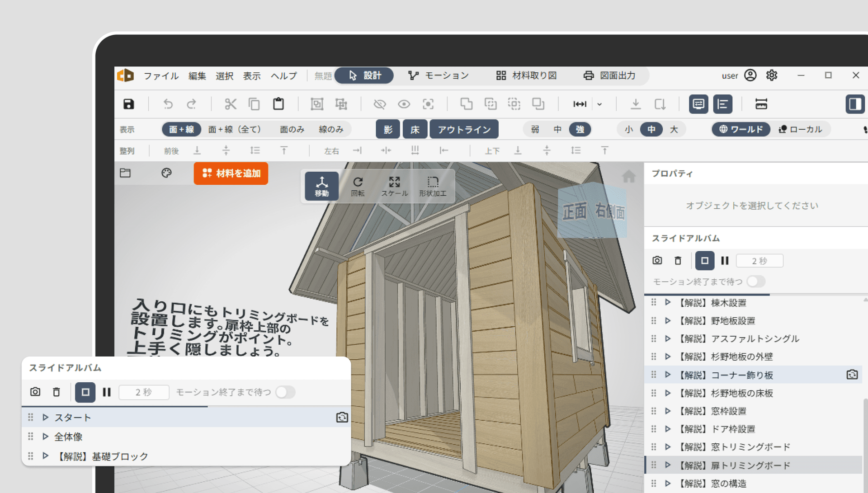Screen dimensions: 868x493
Task: Expand the 【解説】棟木設置 slide item
Action: 668,302
